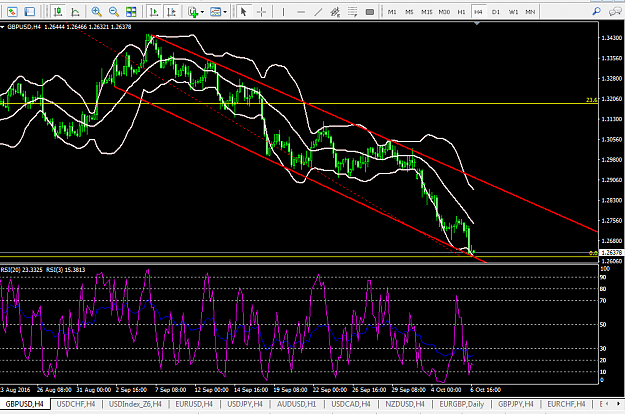Open the USDCHF,H4 chart tab
This screenshot has width=625, height=414.
(76, 404)
